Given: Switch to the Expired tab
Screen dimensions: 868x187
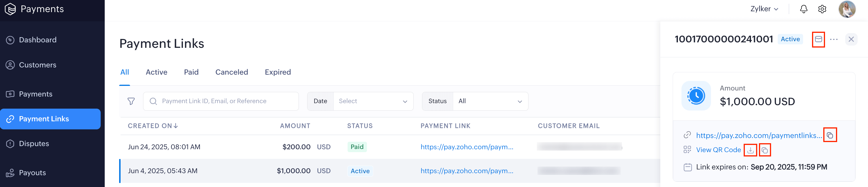Looking at the screenshot, I should click(278, 72).
